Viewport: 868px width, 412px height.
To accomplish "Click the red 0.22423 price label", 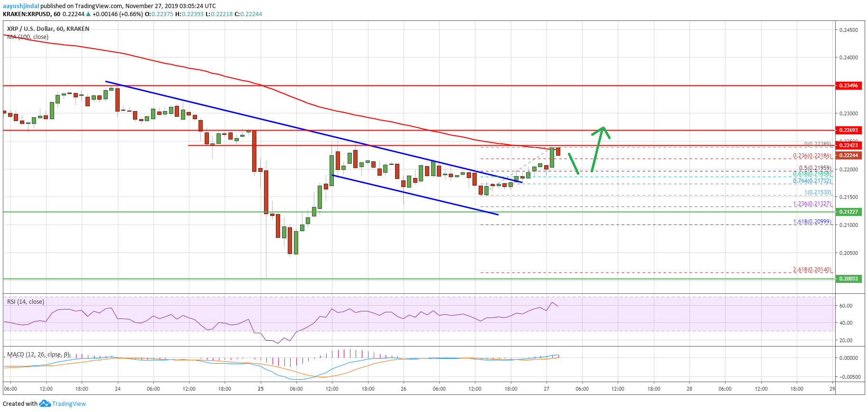I will (x=849, y=146).
